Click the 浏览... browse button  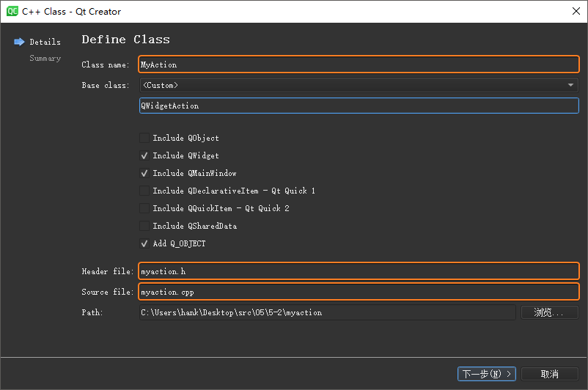tap(550, 312)
